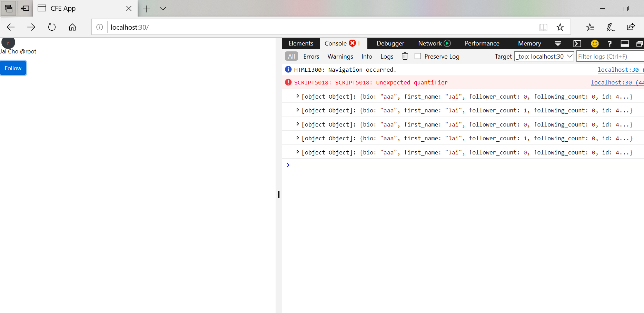Click the 'SCRIPT5018: Unexpected quantifier' error text
644x313 pixels.
371,82
